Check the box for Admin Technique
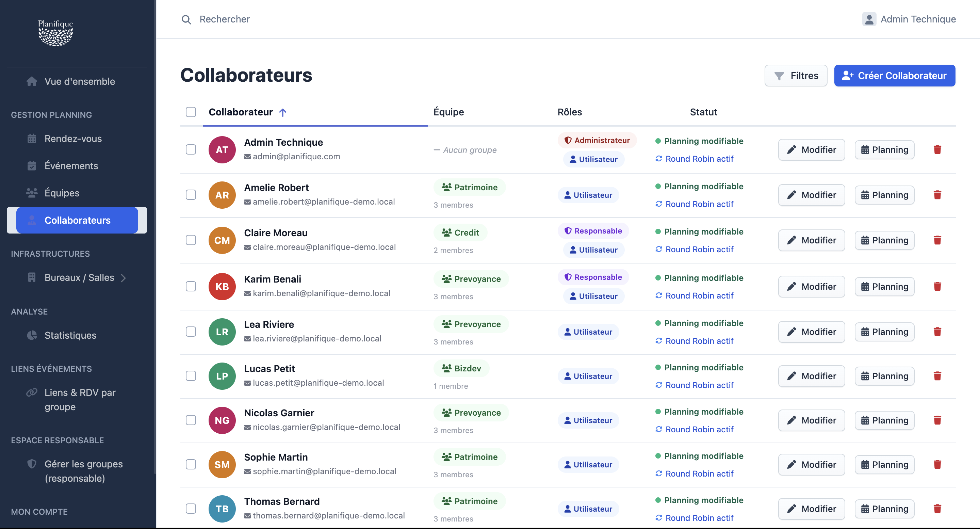 [191, 149]
